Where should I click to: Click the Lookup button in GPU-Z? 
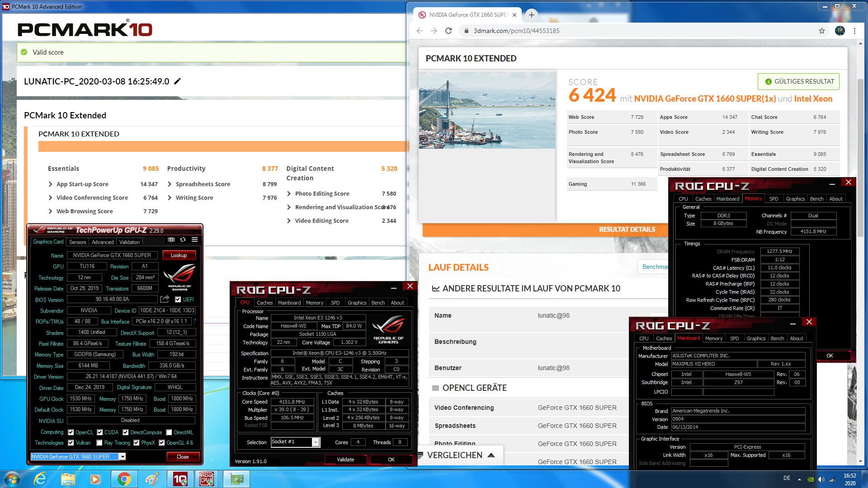pyautogui.click(x=179, y=255)
